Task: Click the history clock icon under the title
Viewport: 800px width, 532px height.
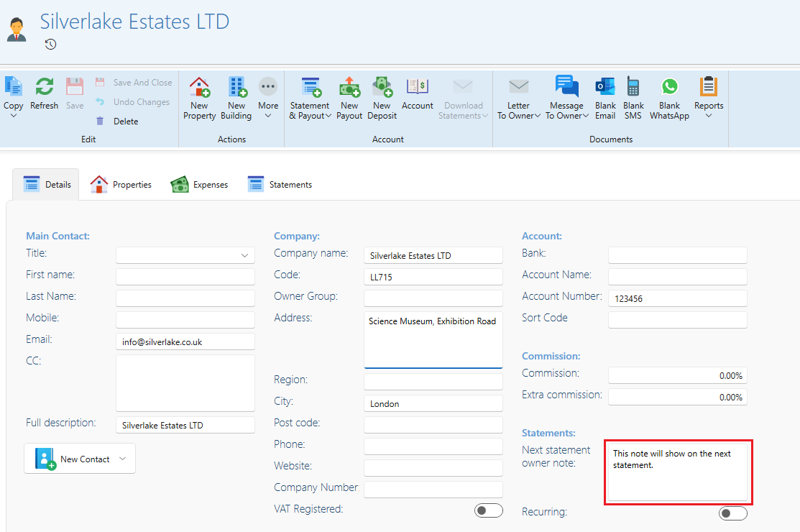Action: pyautogui.click(x=50, y=45)
